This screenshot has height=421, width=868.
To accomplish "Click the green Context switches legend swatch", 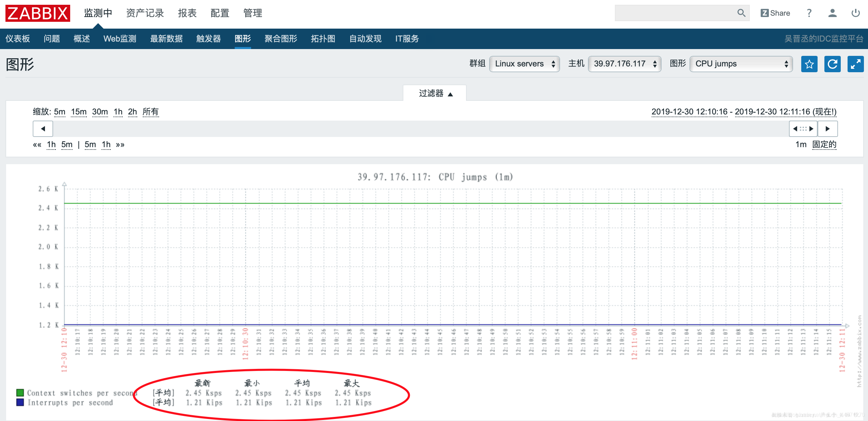I will coord(20,393).
